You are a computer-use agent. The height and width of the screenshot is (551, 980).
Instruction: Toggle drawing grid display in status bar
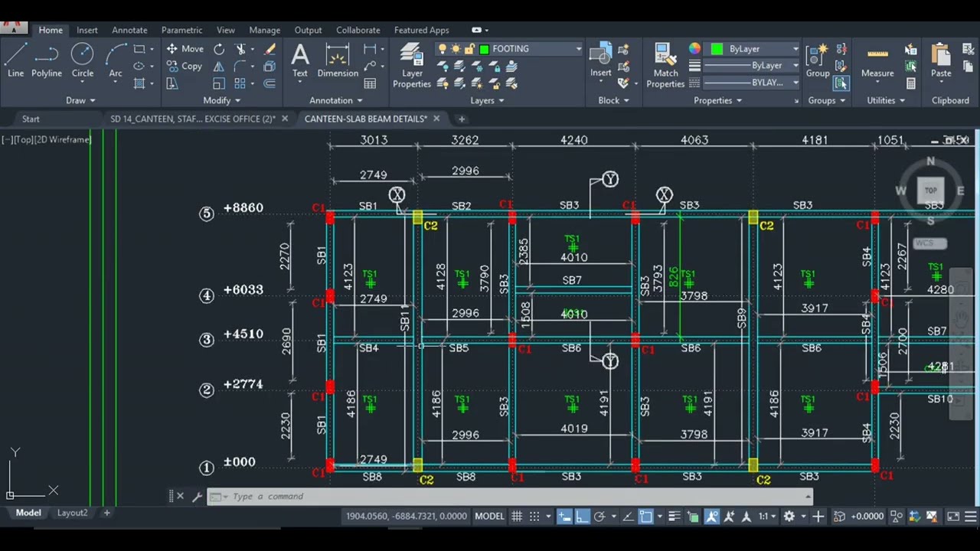pyautogui.click(x=517, y=517)
